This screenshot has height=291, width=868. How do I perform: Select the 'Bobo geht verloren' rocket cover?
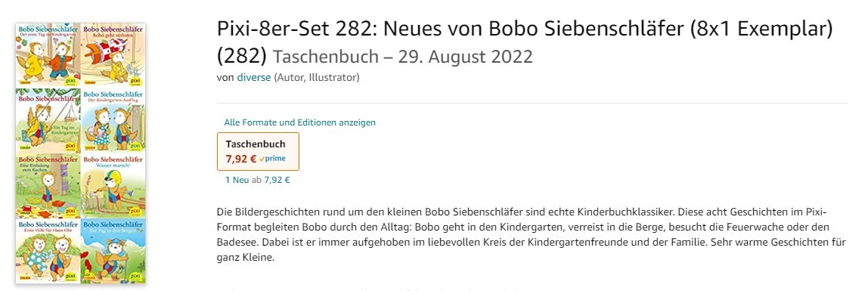click(113, 54)
